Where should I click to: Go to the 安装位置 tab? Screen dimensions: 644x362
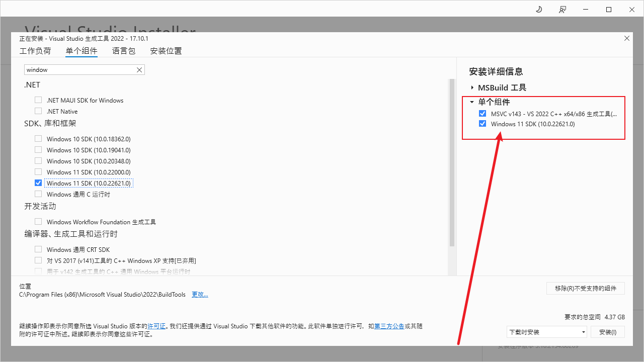click(166, 51)
